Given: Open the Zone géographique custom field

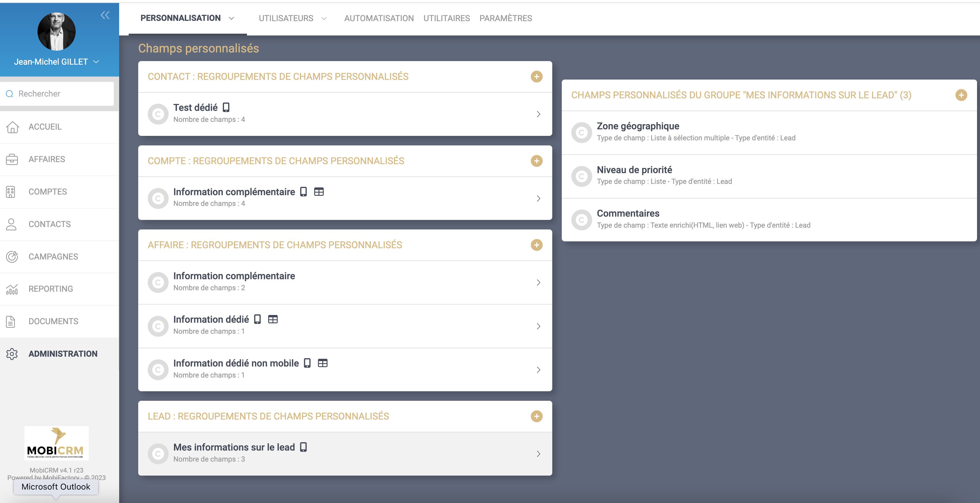Looking at the screenshot, I should [x=638, y=126].
